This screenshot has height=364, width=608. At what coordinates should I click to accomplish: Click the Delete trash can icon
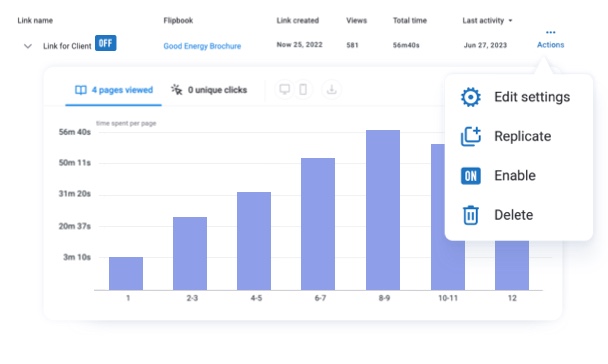[470, 215]
